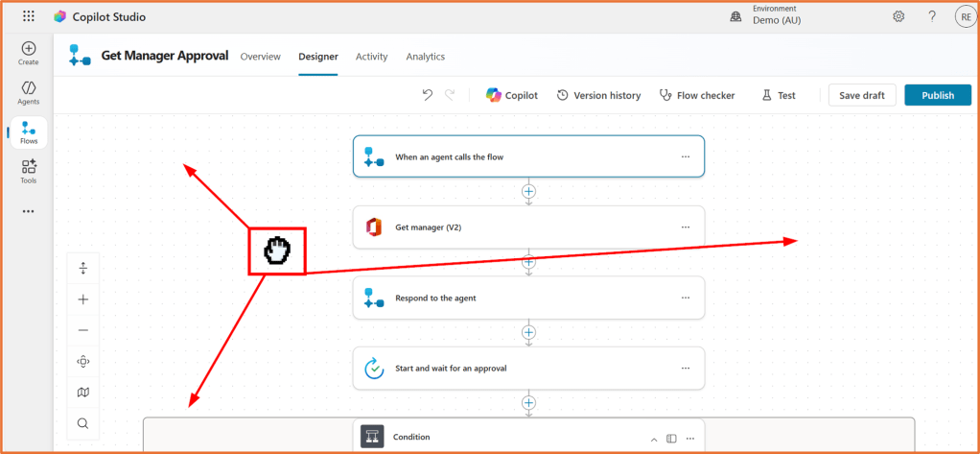This screenshot has width=980, height=454.
Task: Click the Condition card icon
Action: 372,436
